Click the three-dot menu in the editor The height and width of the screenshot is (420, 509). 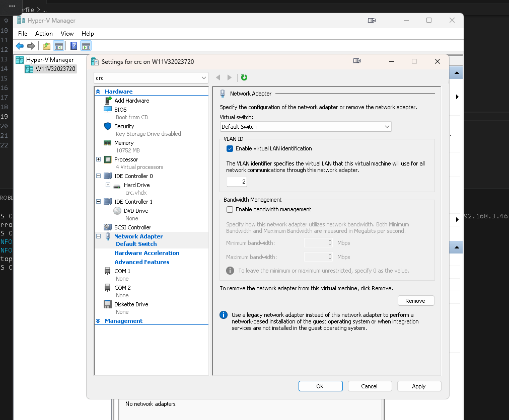(x=12, y=6)
